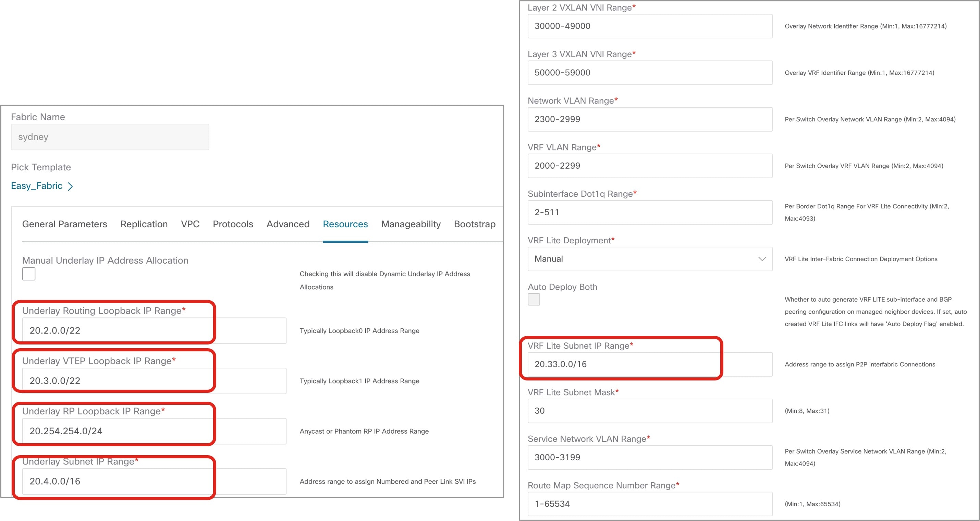Screen dimensions: 980x521
Task: Toggle Manual Underlay IP Address Allocation checkbox
Action: coord(28,274)
